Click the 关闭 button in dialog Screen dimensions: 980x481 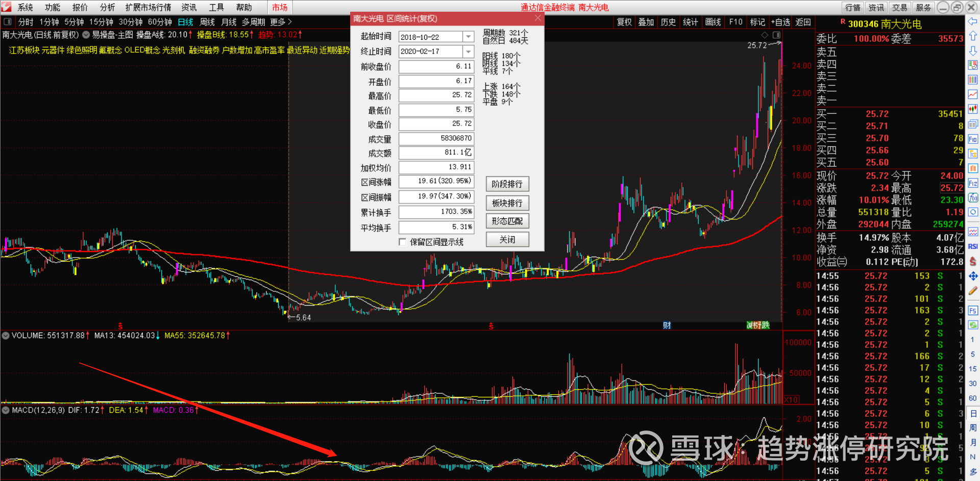pos(507,240)
